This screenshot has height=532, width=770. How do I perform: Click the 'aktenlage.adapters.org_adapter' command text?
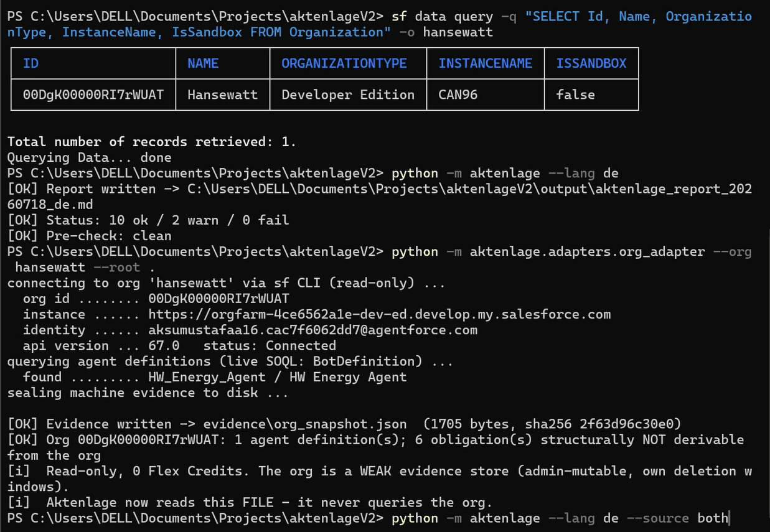coord(588,251)
